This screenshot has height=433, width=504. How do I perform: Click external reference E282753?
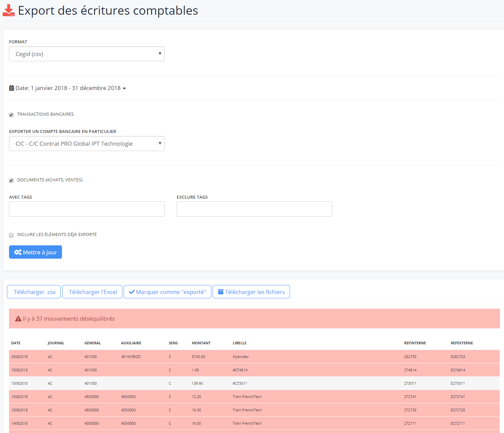pyautogui.click(x=458, y=357)
